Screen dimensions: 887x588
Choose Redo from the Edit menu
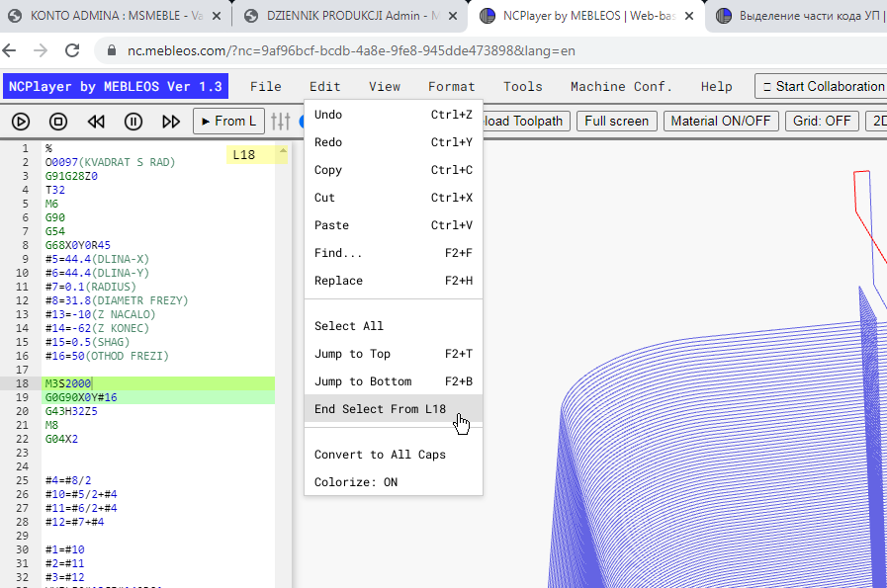coord(394,142)
